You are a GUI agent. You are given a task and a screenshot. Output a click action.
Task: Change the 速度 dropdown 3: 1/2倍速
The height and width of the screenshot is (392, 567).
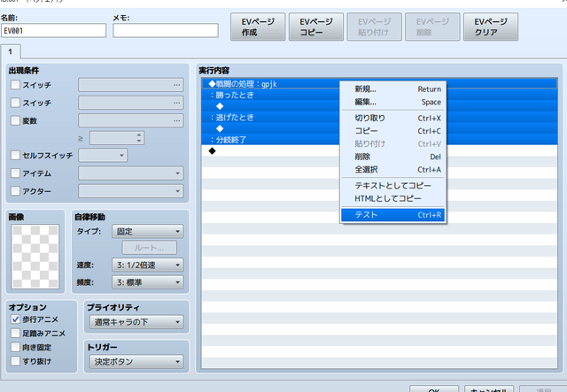[148, 265]
